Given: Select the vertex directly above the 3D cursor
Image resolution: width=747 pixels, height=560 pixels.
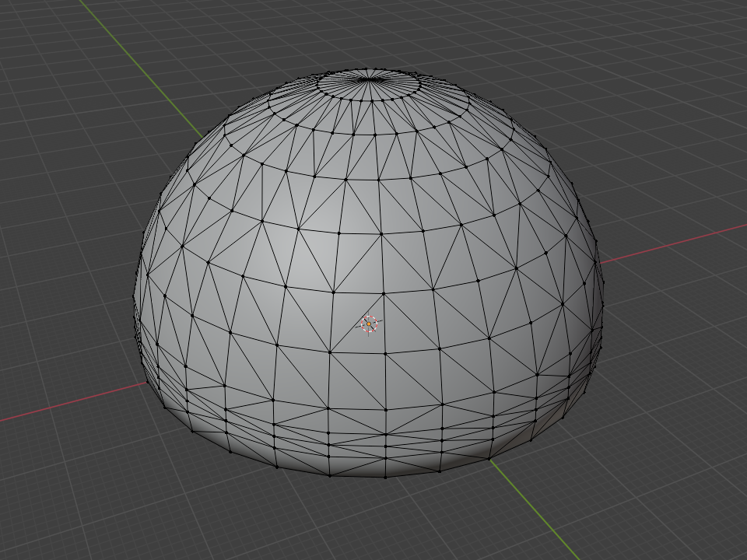Looking at the screenshot, I should (x=384, y=293).
